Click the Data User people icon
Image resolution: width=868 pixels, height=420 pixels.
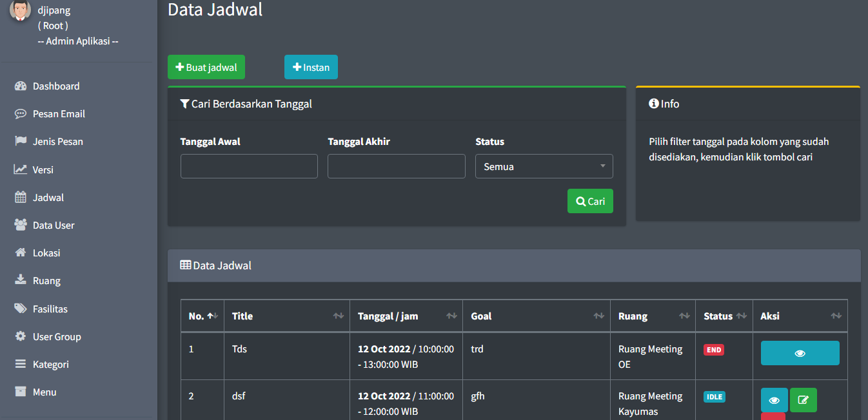(x=21, y=225)
